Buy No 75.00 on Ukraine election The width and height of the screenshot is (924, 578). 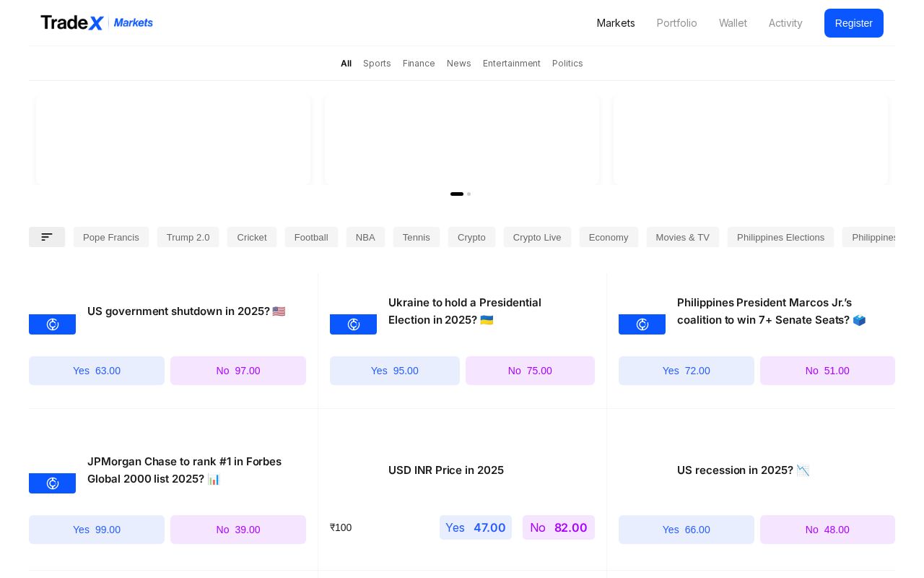(530, 371)
